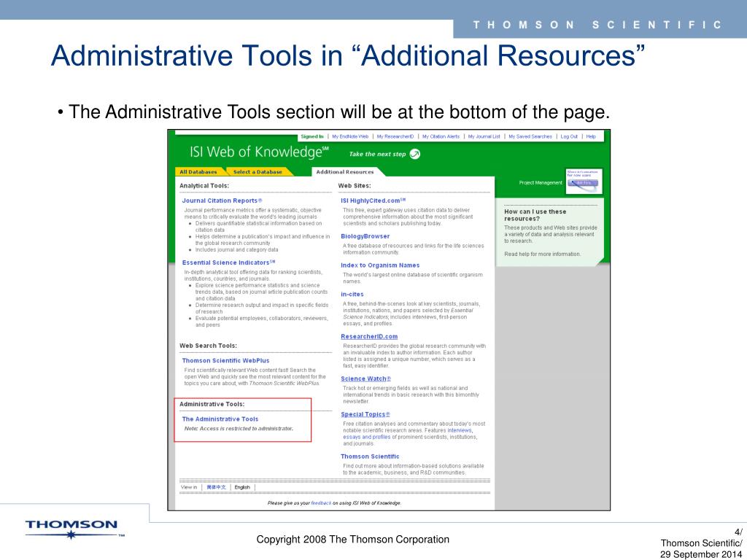Click the feedback link at page bottom
The width and height of the screenshot is (747, 560).
pos(321,503)
